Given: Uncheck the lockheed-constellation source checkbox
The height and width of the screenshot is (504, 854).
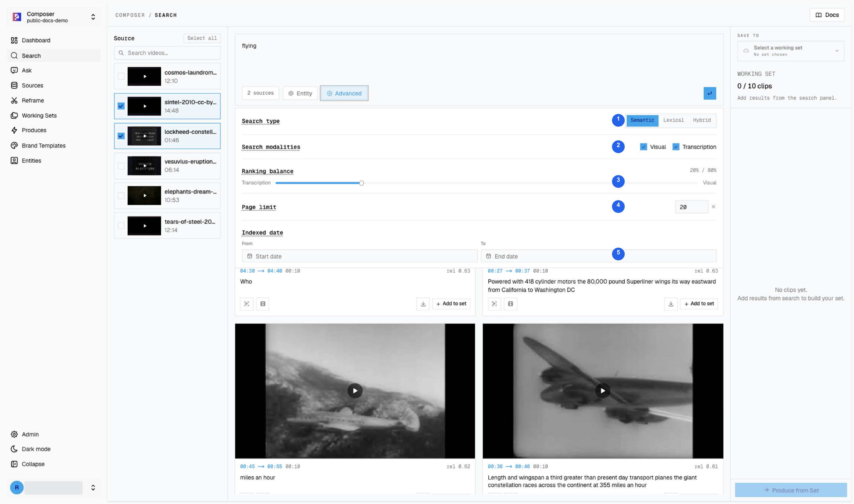Looking at the screenshot, I should 121,136.
